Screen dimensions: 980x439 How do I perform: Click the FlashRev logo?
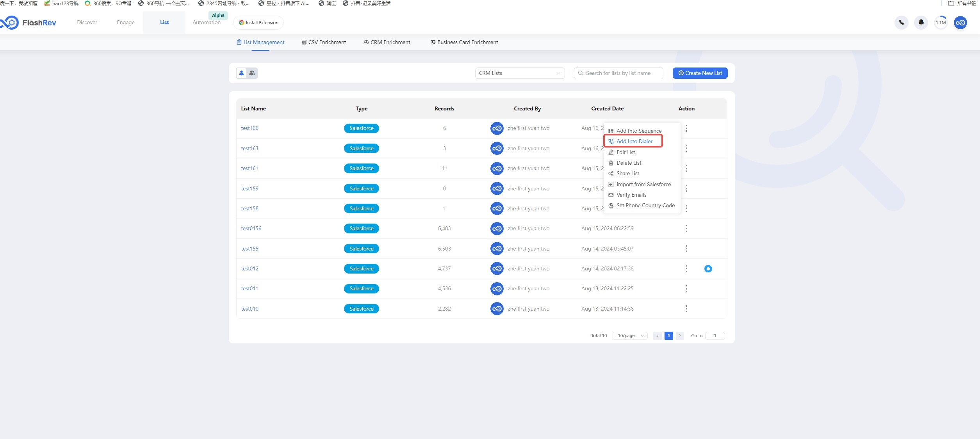point(28,23)
